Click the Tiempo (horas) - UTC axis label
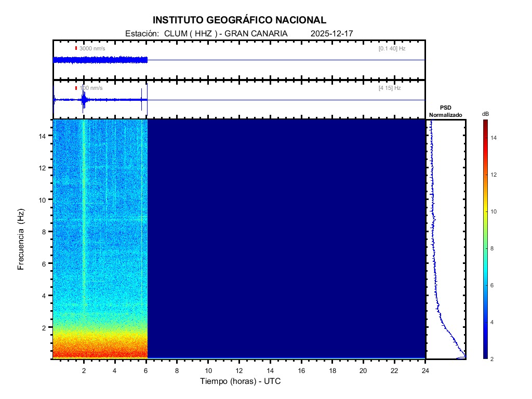 click(241, 382)
